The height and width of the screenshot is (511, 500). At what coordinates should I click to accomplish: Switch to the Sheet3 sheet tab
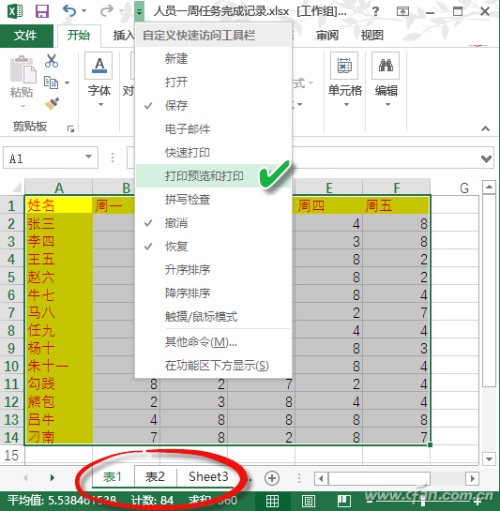pos(209,477)
